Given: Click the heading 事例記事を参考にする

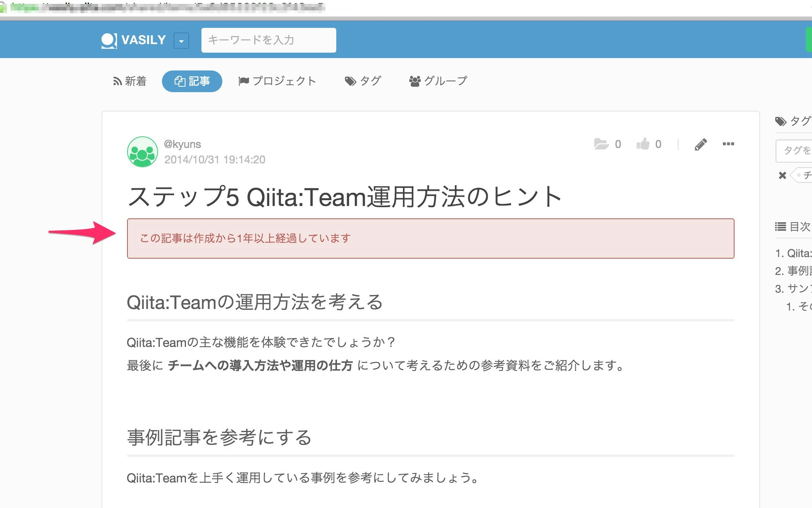Looking at the screenshot, I should coord(219,438).
